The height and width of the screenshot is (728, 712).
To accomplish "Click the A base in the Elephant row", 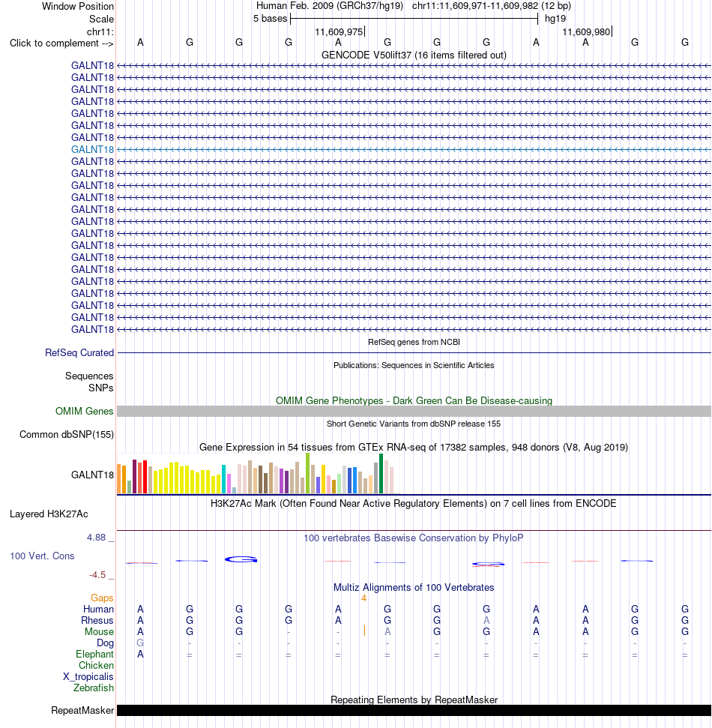I will 140,655.
